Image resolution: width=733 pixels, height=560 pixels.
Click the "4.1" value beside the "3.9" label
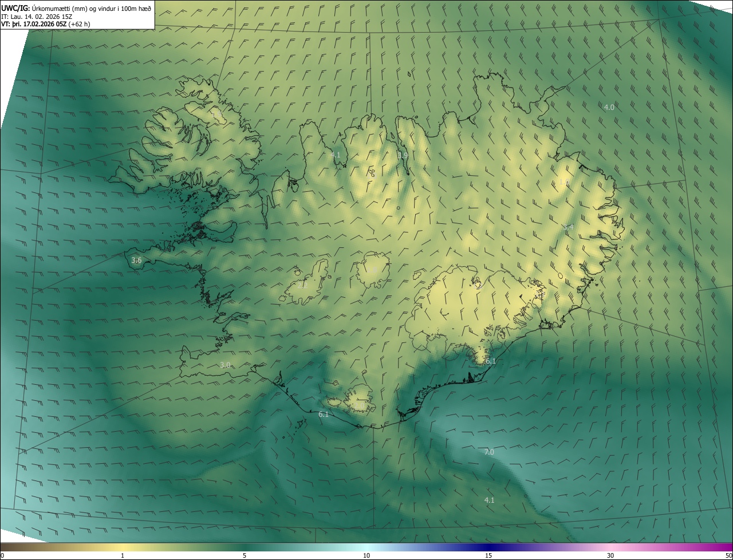(336, 155)
